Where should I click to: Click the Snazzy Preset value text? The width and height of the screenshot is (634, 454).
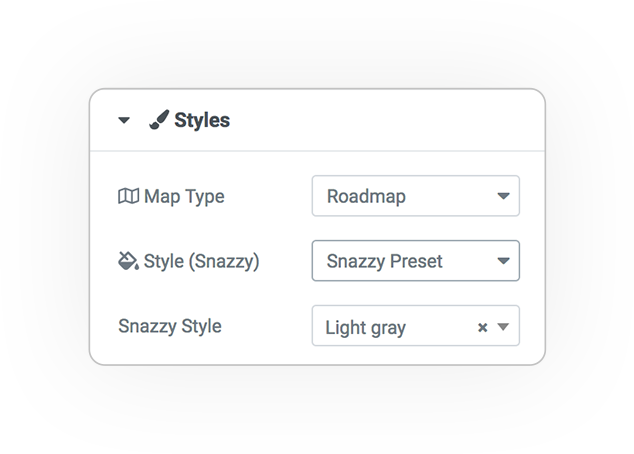(x=385, y=262)
